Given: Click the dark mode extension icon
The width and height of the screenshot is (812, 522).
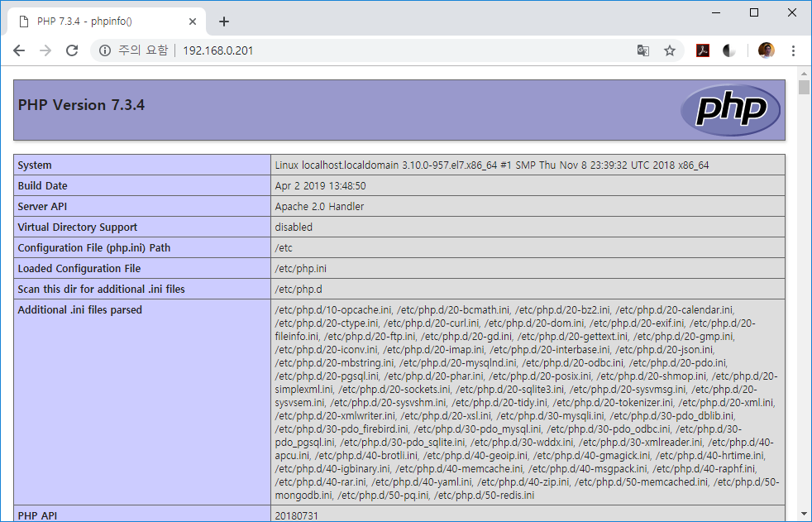Looking at the screenshot, I should pyautogui.click(x=729, y=50).
